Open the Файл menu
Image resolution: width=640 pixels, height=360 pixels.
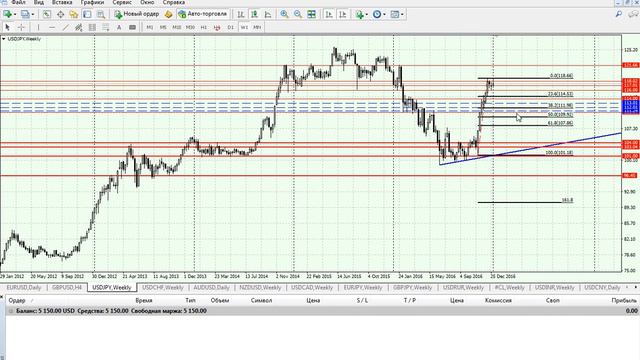pos(18,2)
